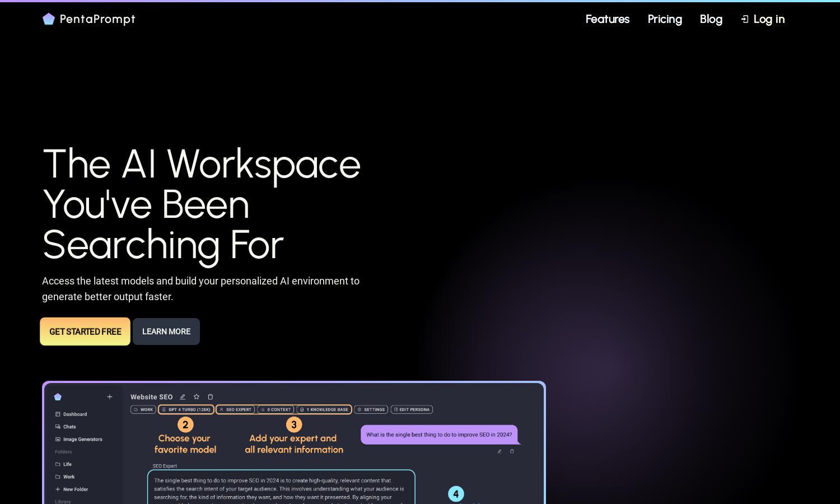Click the PentaPrompt pentagon logo icon
840x504 pixels.
pos(49,19)
